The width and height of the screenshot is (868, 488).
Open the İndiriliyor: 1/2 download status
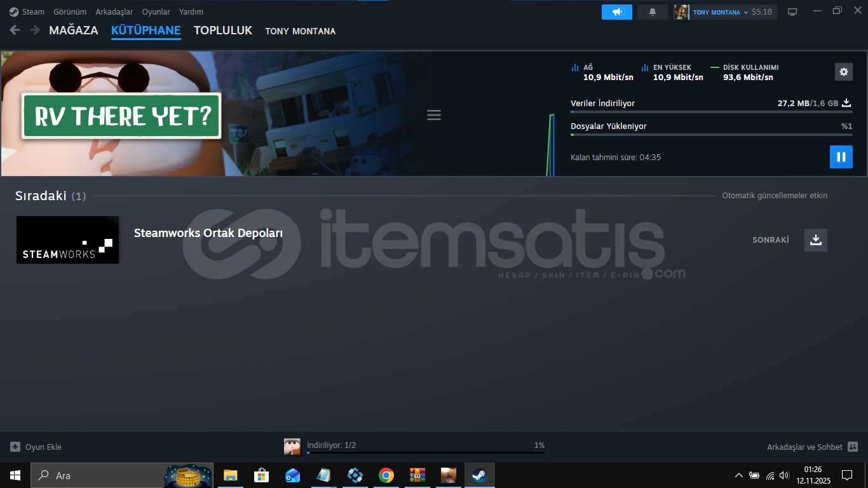pos(332,445)
